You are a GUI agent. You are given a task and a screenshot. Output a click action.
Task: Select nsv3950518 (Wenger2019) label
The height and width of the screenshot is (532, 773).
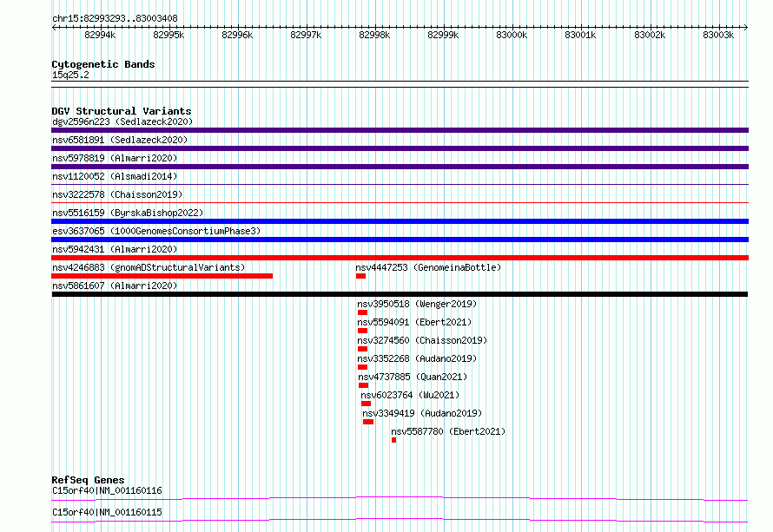tap(417, 304)
